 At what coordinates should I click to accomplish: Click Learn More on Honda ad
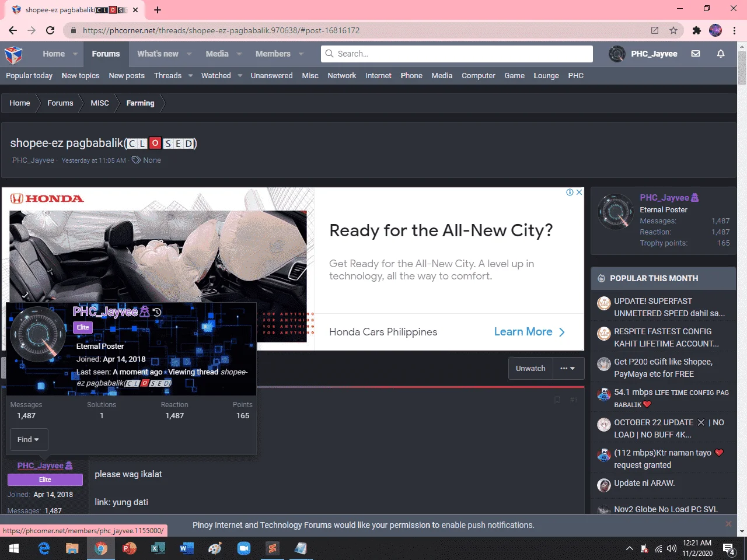529,332
